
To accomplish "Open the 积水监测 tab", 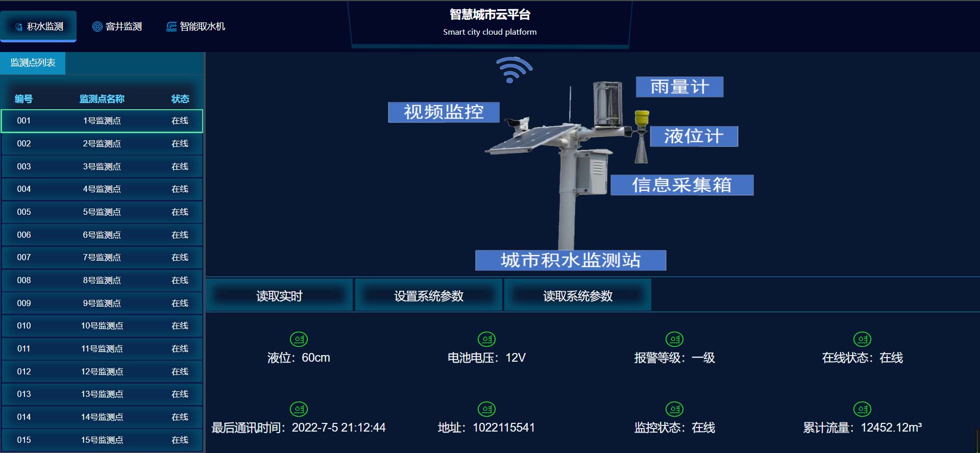I will click(39, 27).
